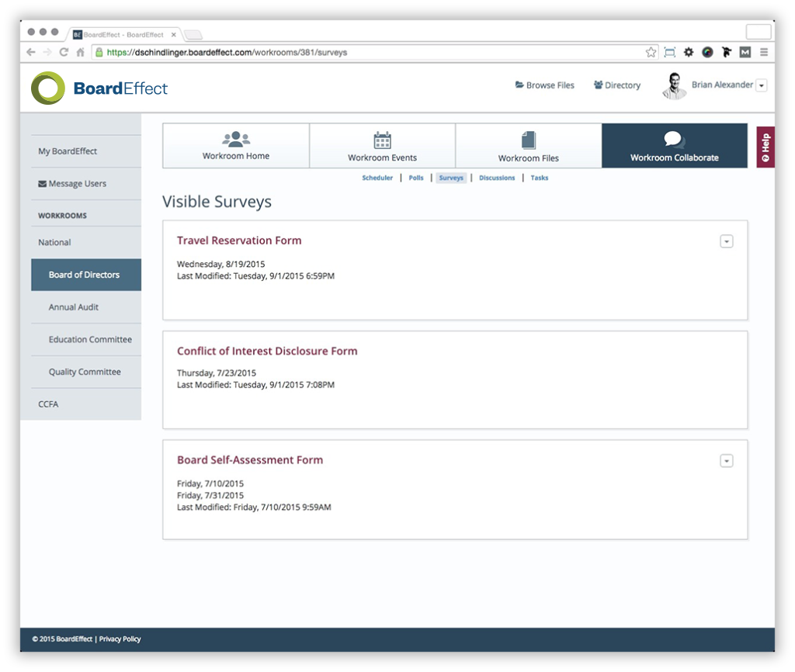
Task: Open the Workroom Files document icon
Action: pyautogui.click(x=529, y=140)
